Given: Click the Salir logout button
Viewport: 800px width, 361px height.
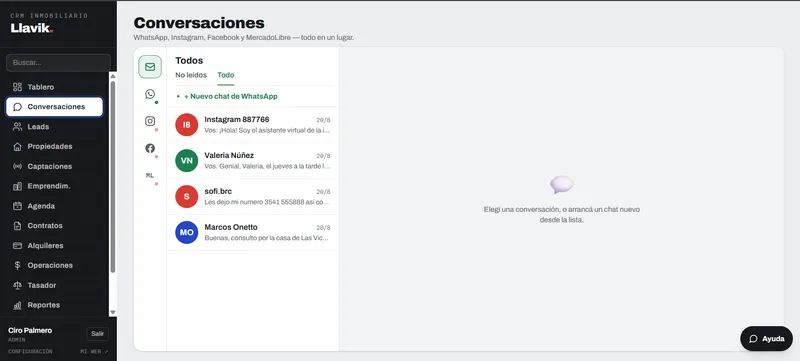Looking at the screenshot, I should tap(97, 334).
